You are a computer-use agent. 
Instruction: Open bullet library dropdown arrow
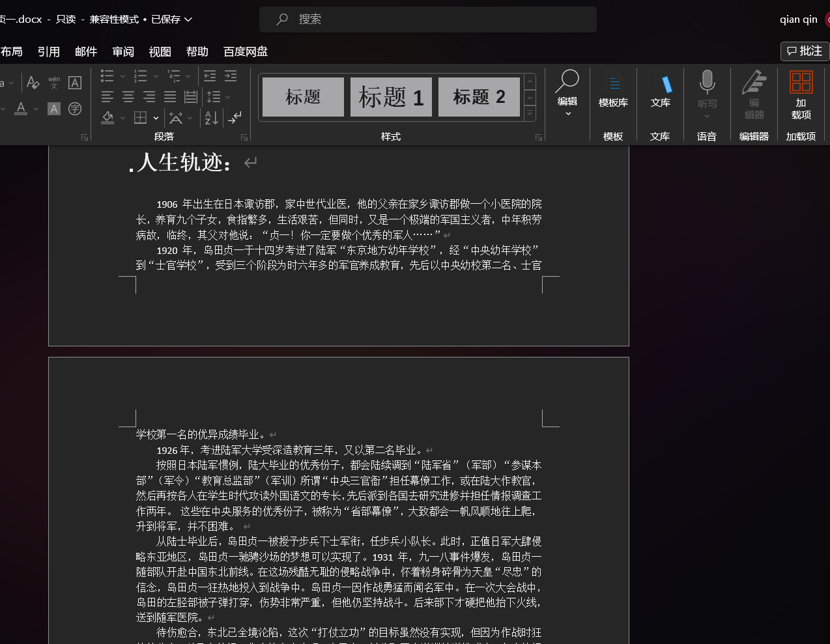coord(122,76)
